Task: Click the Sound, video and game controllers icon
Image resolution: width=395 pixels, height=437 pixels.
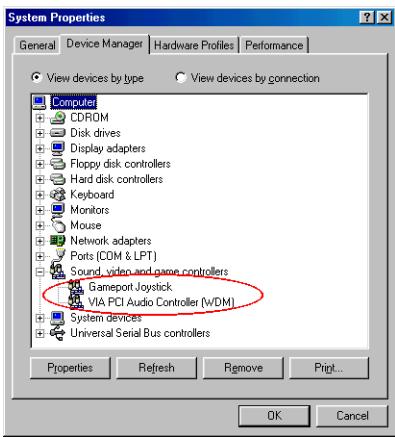Action: click(x=57, y=271)
